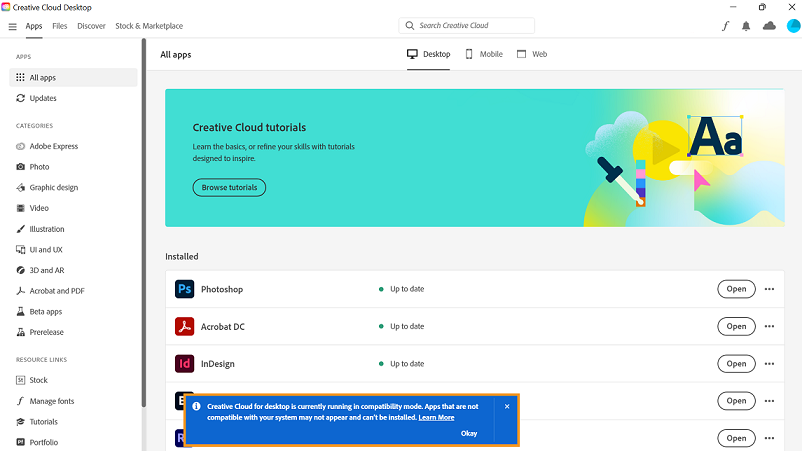Switch to the Apps tab
This screenshot has width=802, height=451.
34,26
